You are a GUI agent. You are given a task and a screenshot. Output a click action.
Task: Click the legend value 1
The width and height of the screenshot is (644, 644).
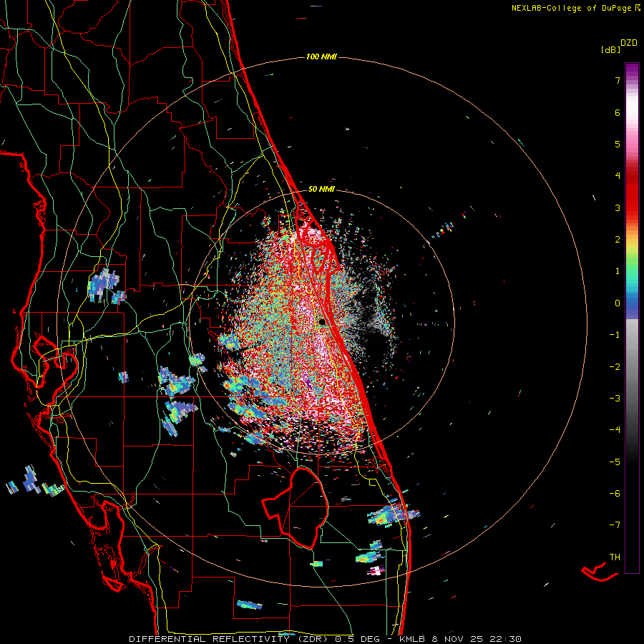tap(618, 271)
